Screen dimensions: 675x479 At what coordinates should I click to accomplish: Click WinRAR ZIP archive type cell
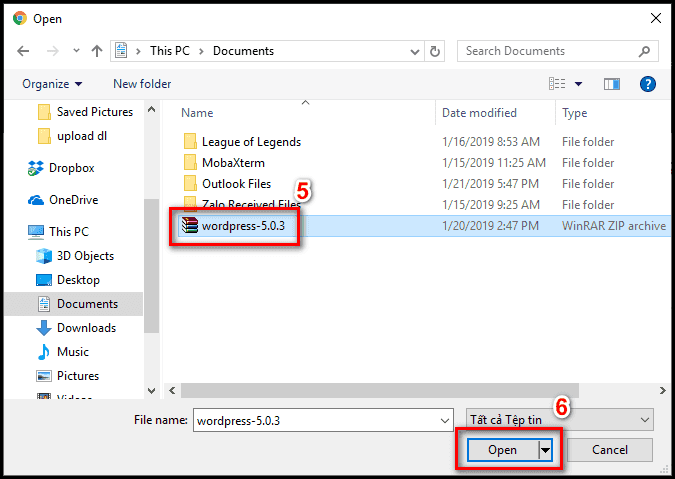coord(613,226)
